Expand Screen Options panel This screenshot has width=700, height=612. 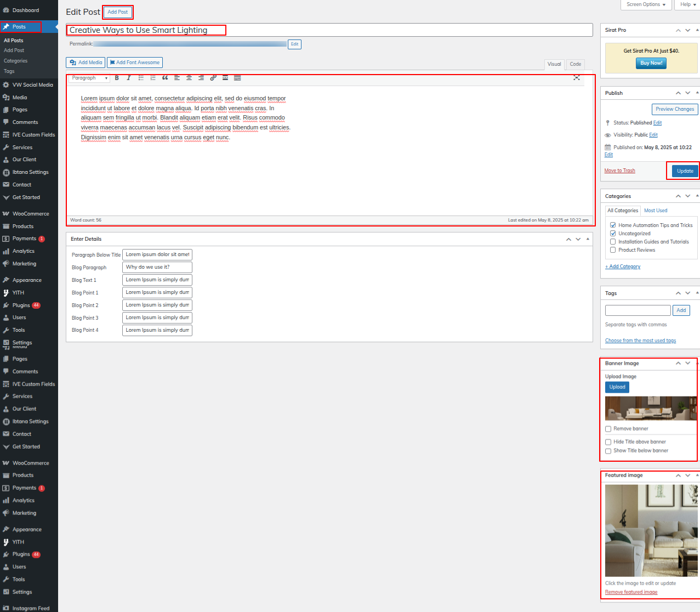(x=646, y=4)
